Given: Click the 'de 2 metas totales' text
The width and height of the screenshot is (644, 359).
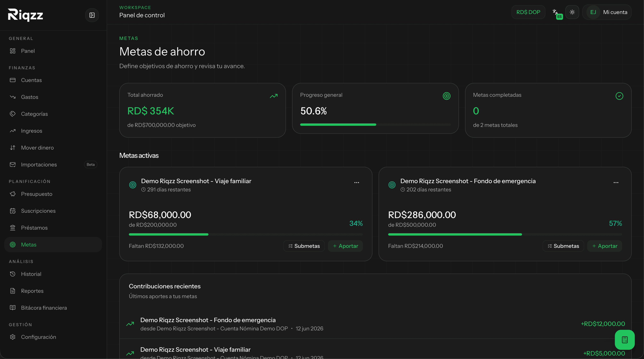Looking at the screenshot, I should click(x=495, y=125).
